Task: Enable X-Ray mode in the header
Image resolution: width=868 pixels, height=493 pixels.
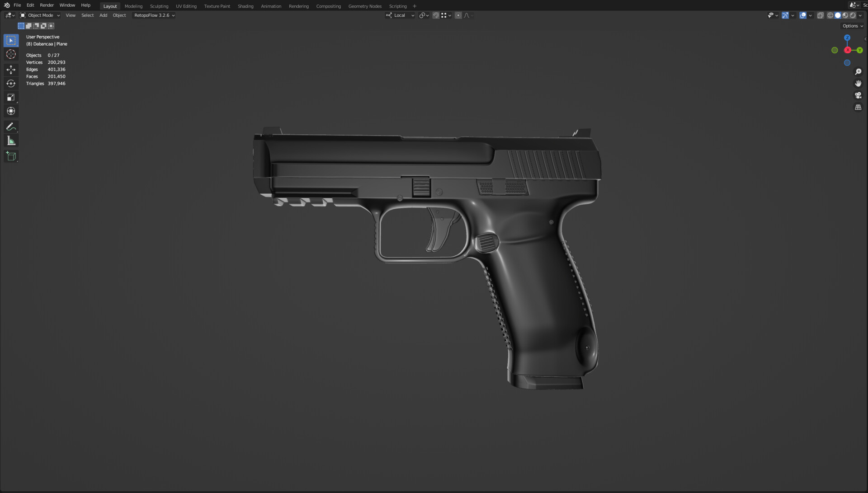Action: (821, 15)
